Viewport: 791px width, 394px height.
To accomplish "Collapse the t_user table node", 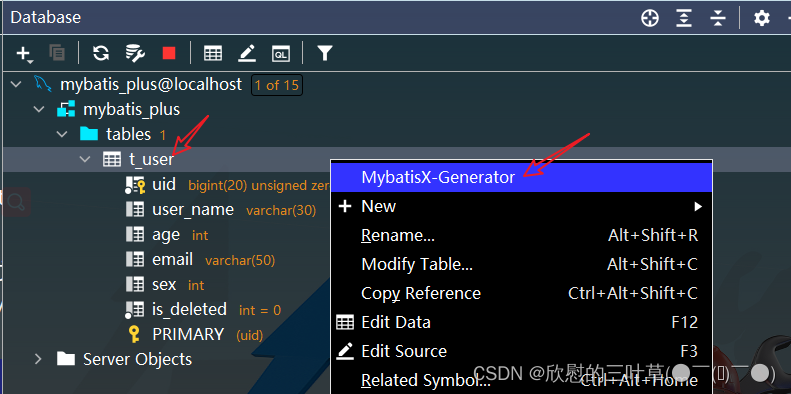I will point(85,159).
